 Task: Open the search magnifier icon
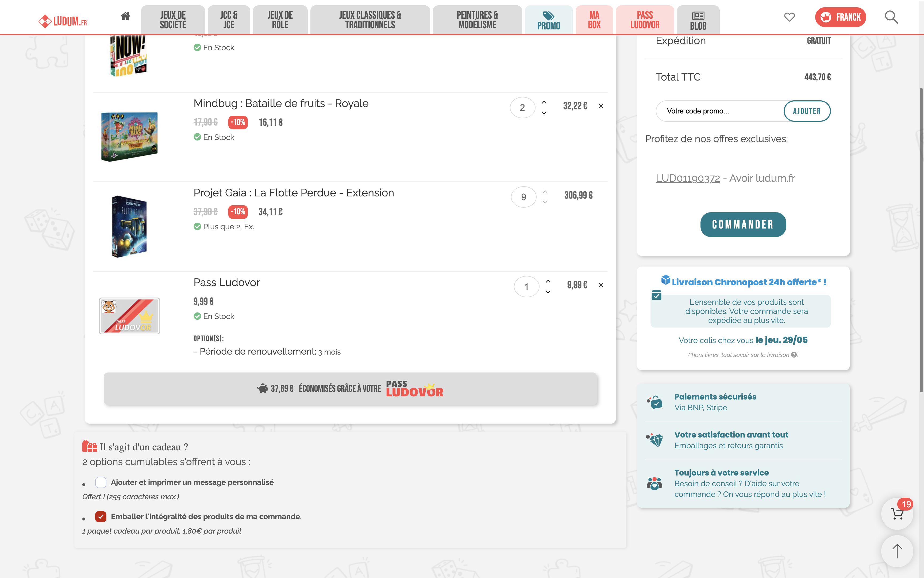coord(892,17)
